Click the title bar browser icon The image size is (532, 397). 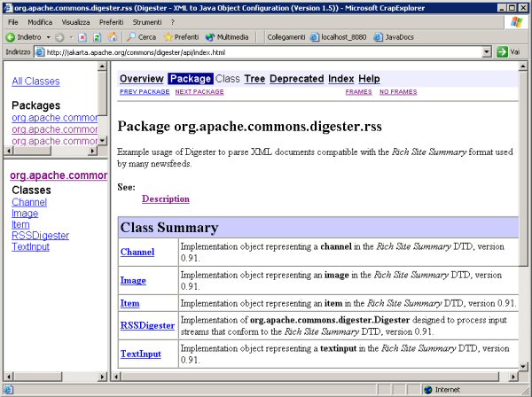click(x=8, y=8)
